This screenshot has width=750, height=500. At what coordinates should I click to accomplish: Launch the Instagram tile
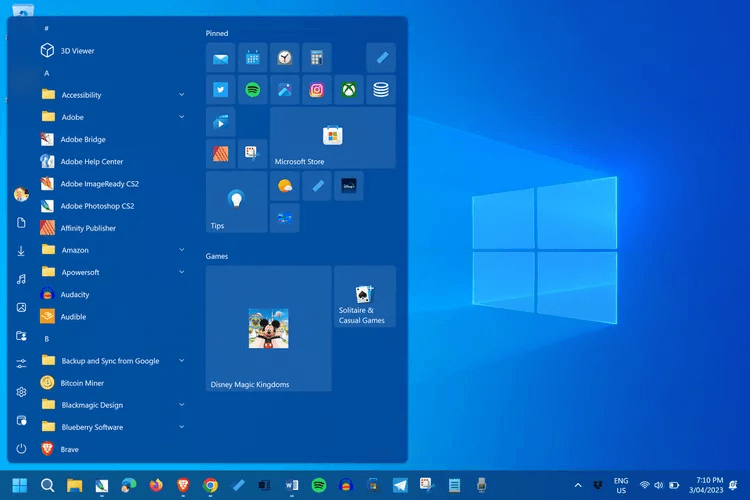[317, 90]
